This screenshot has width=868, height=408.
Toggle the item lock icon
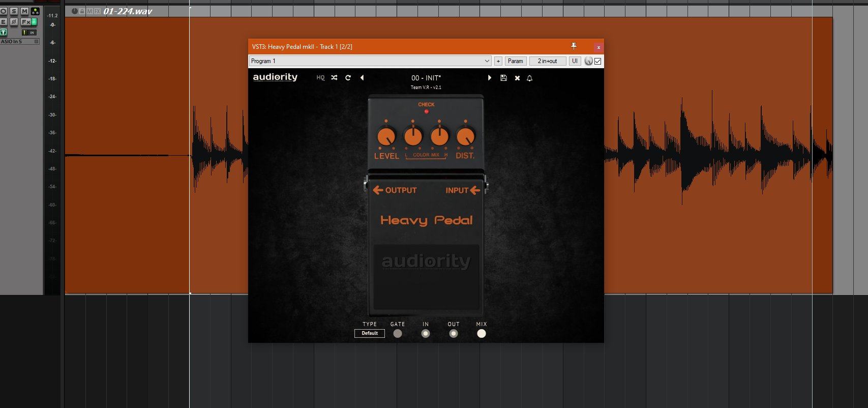coord(82,11)
